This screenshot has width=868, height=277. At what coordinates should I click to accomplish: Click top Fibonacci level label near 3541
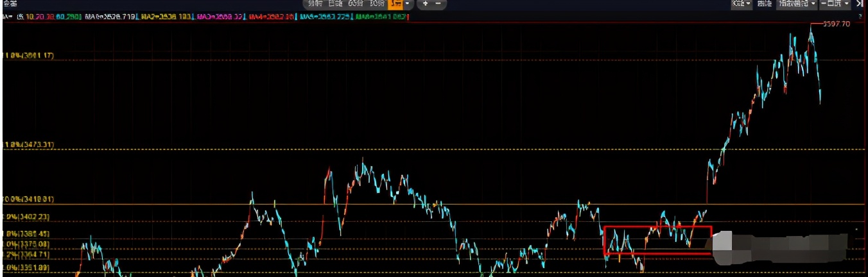[28, 56]
